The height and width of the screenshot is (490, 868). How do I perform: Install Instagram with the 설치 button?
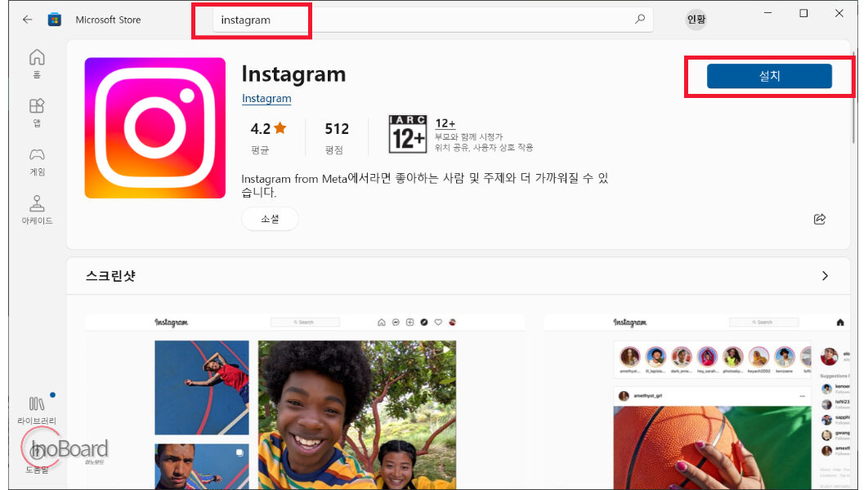[x=769, y=76]
